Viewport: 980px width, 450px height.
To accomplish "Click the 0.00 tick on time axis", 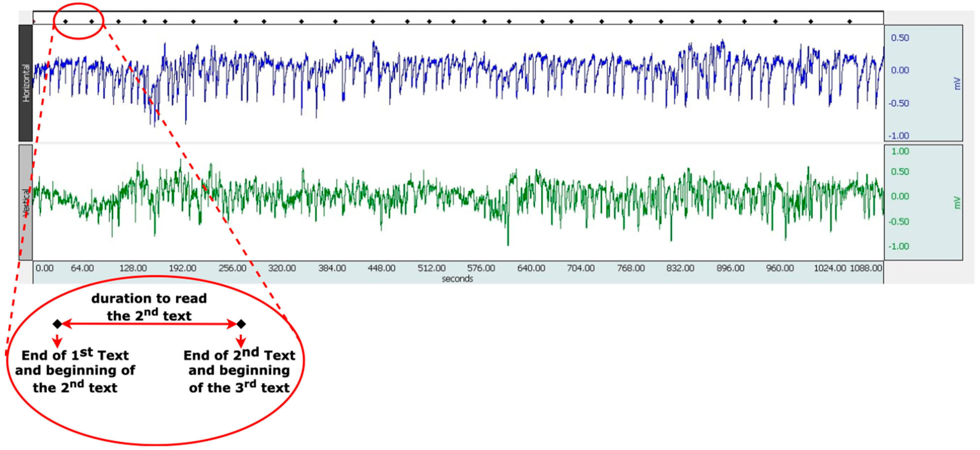I will [x=45, y=268].
